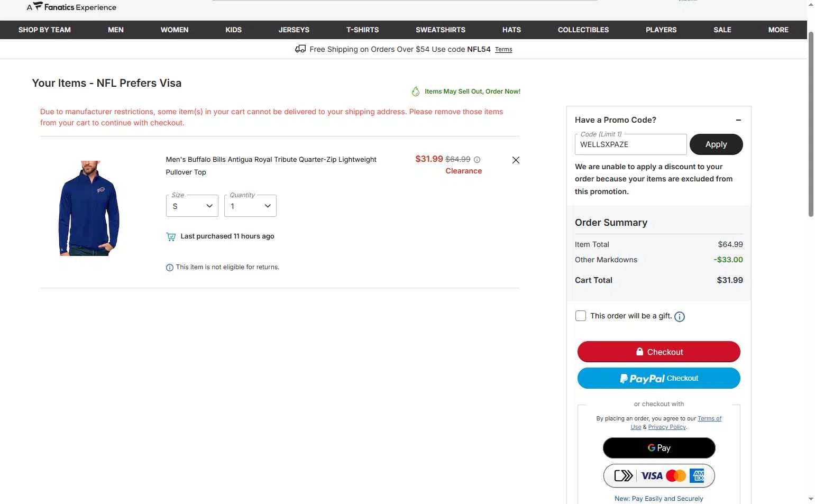815x504 pixels.
Task: Click the gift order info icon
Action: point(680,317)
